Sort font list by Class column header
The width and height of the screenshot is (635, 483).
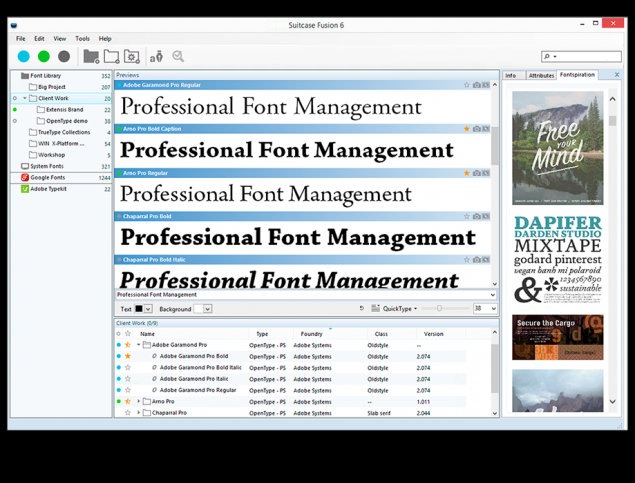[381, 334]
